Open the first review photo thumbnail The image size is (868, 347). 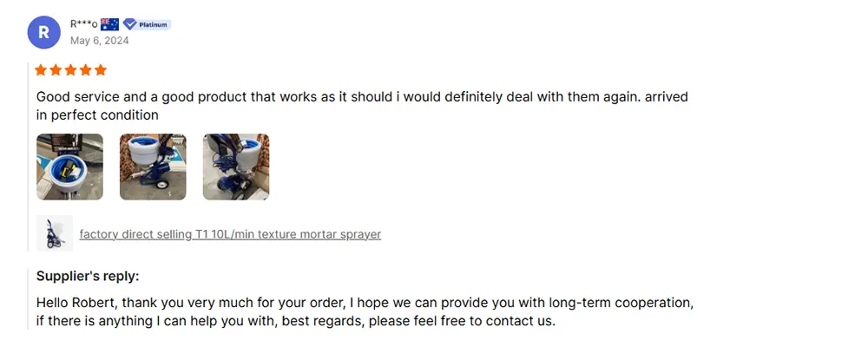pyautogui.click(x=69, y=167)
